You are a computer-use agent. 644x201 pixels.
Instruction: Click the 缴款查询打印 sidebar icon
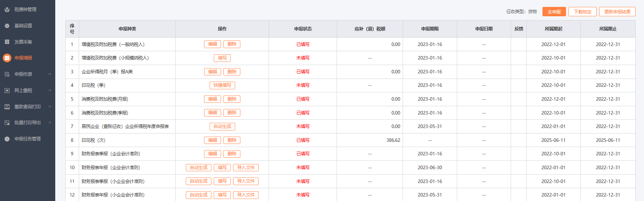[7, 107]
